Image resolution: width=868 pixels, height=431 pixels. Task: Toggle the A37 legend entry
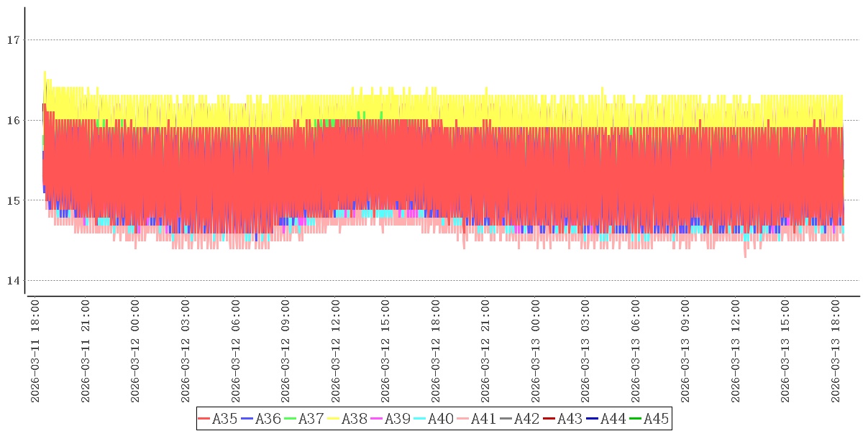(x=311, y=419)
